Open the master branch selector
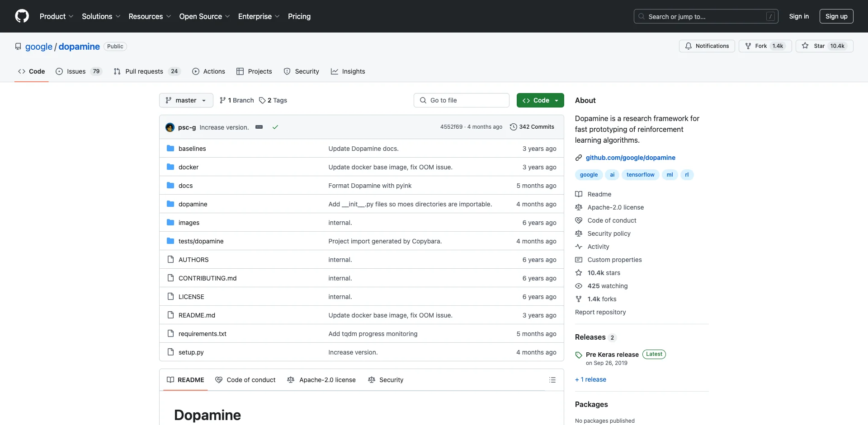 coord(186,100)
